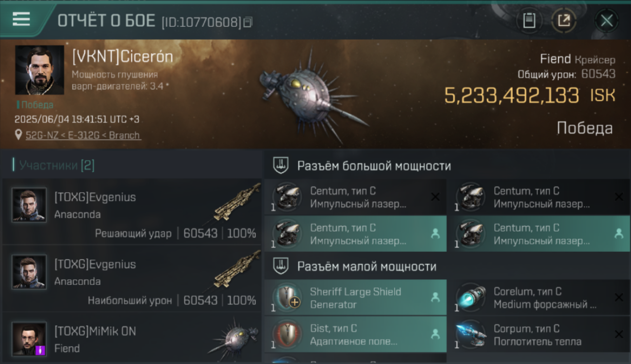This screenshot has height=364, width=631.
Task: Copy the battle report ID icon
Action: [248, 22]
